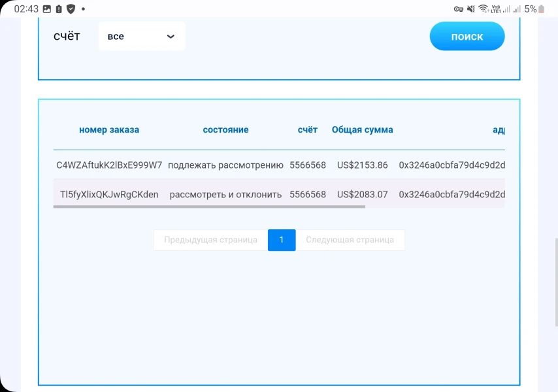Screen dimensions: 558x392
Task: Click the horizontal table scrollbar
Action: click(209, 206)
